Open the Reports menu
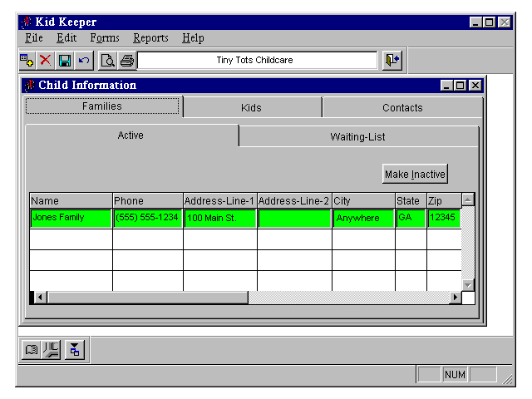 150,38
